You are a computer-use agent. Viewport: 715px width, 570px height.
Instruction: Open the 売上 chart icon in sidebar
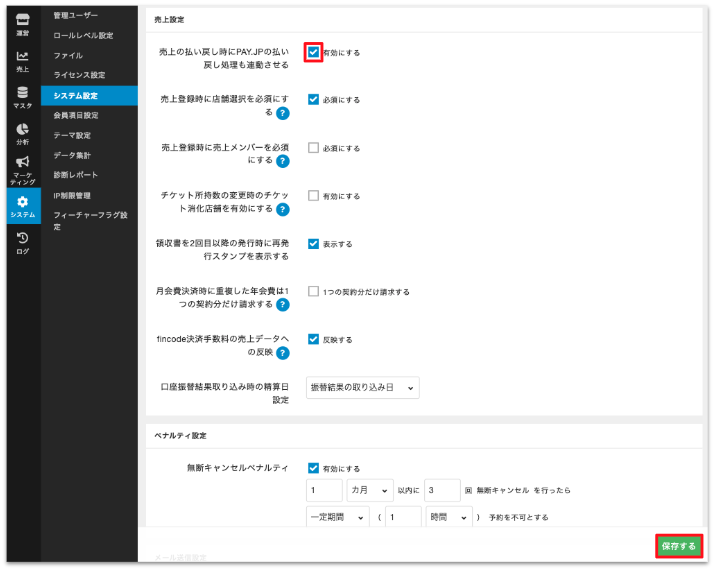(23, 61)
